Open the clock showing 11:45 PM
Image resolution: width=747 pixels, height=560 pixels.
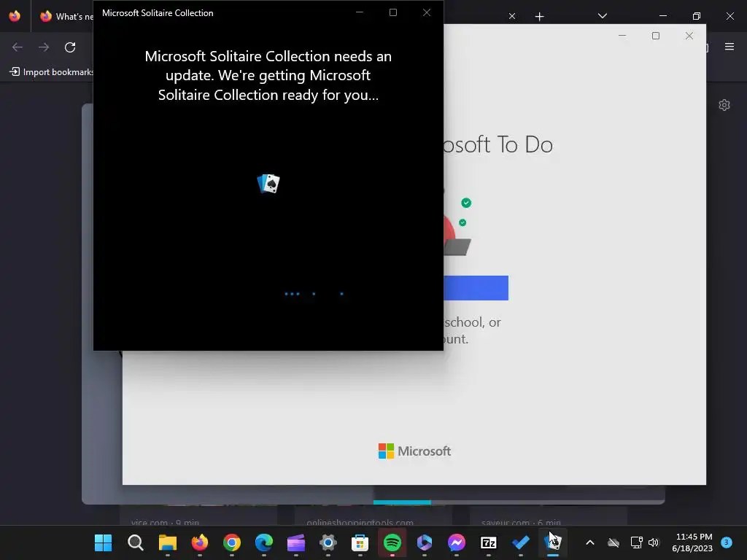click(692, 542)
